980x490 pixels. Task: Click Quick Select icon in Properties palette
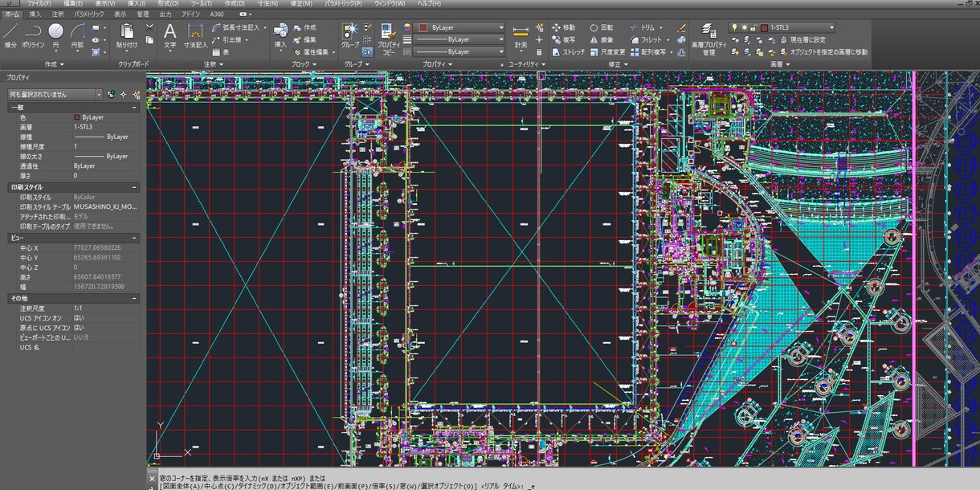click(x=135, y=94)
